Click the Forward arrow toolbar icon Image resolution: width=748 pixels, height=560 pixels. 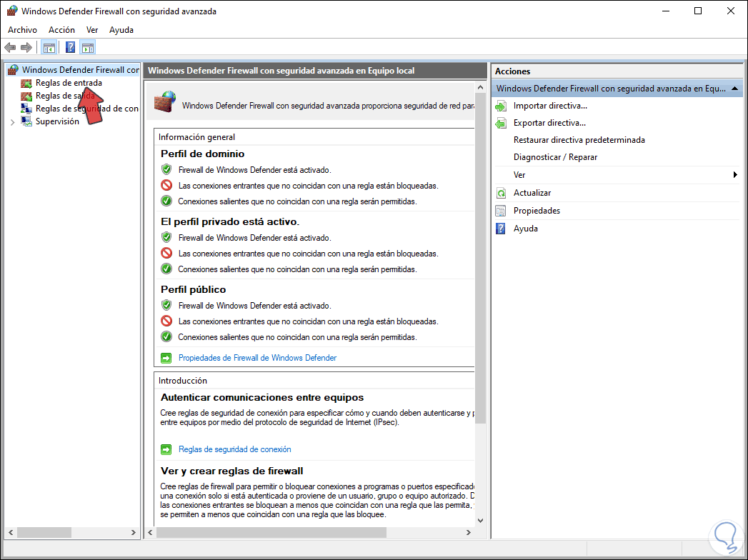click(26, 47)
